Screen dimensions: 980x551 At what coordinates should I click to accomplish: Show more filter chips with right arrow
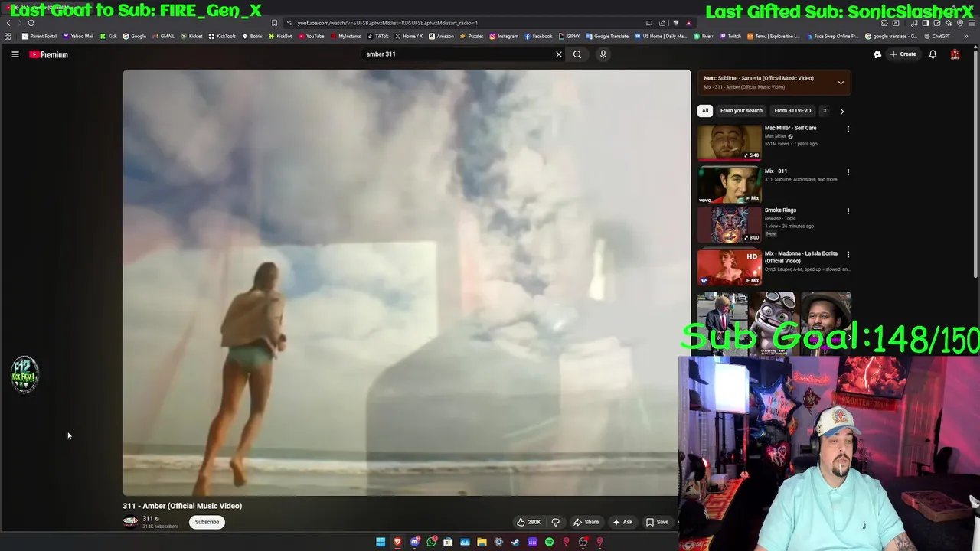click(x=842, y=111)
